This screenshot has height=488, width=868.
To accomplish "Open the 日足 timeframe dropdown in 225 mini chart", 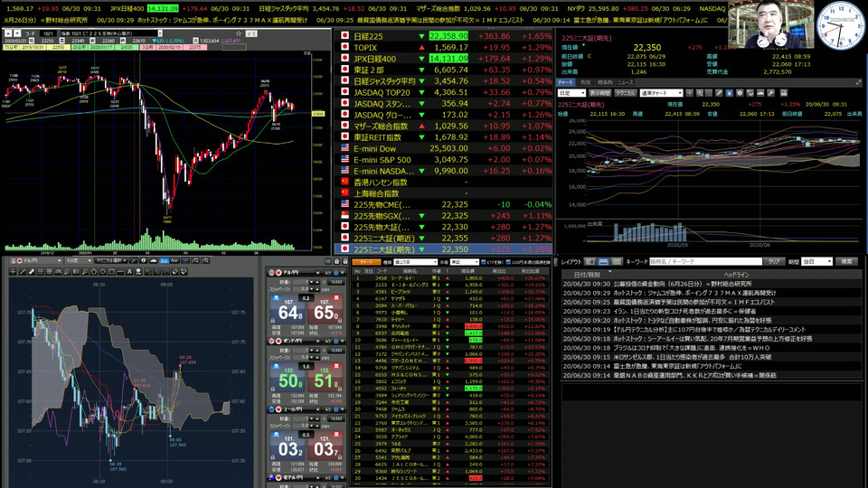I will pos(571,93).
